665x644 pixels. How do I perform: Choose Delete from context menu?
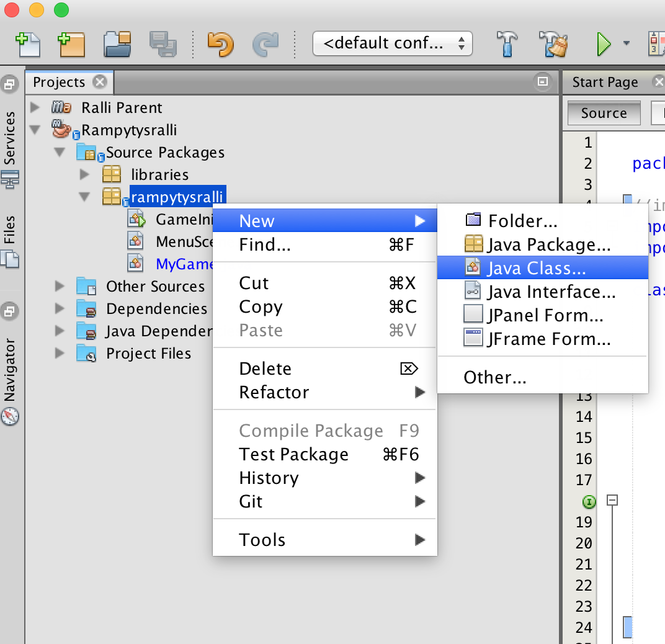(x=325, y=369)
